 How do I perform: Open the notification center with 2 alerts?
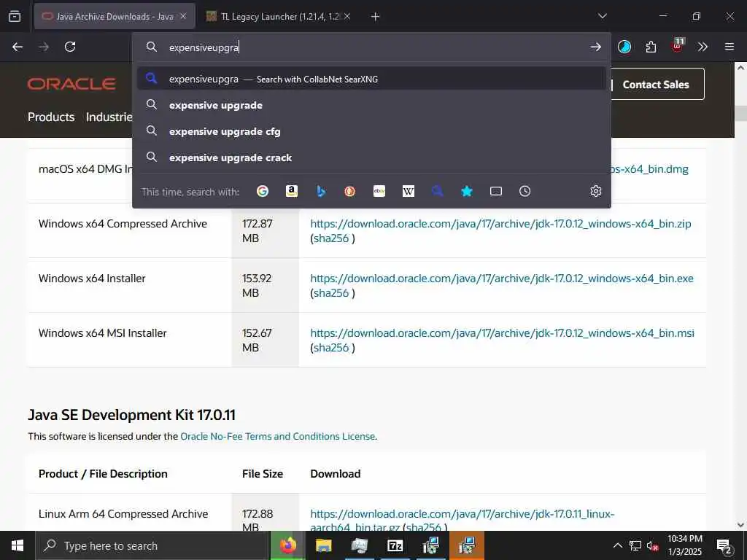coord(724,546)
